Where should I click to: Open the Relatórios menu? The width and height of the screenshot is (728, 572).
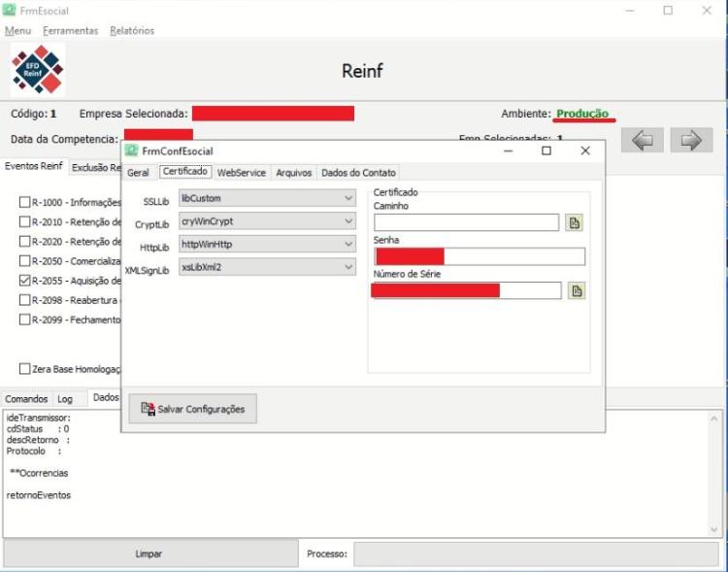132,31
